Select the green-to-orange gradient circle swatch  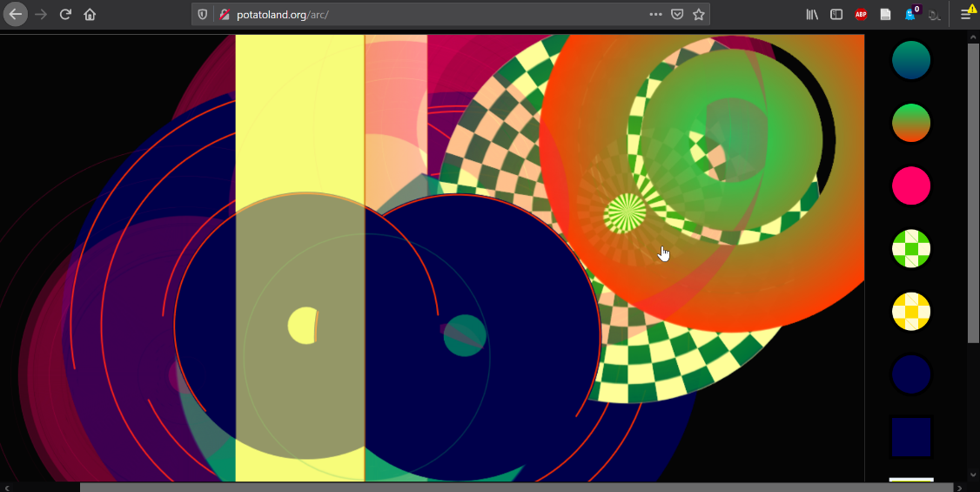tap(911, 123)
